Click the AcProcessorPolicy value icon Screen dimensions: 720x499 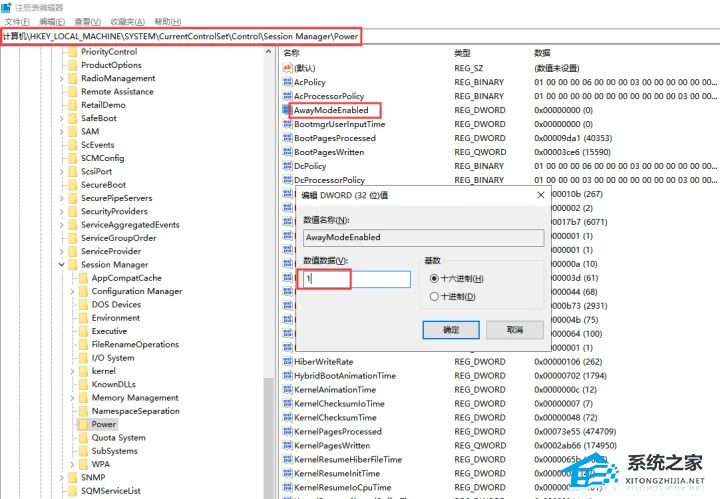(287, 96)
